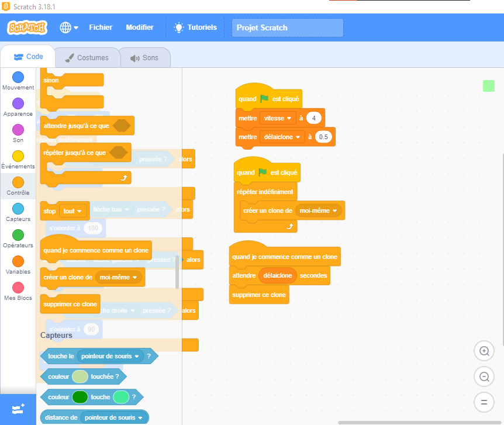Image resolution: width=504 pixels, height=425 pixels.
Task: Open the Modifier menu
Action: (x=140, y=27)
